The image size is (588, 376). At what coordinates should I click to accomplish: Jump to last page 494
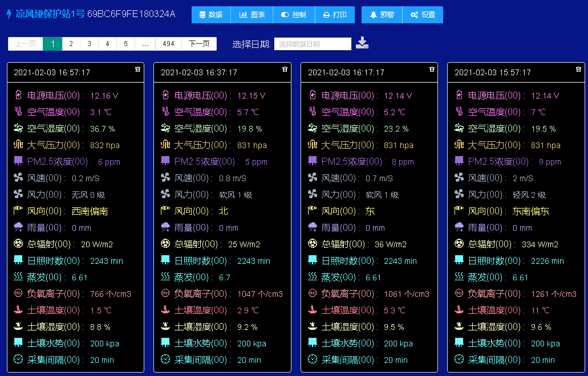click(168, 44)
